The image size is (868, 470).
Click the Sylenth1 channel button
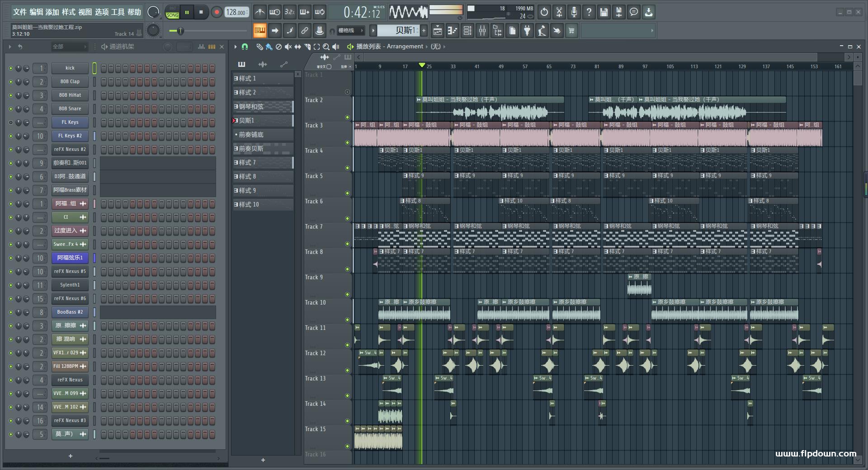pyautogui.click(x=70, y=285)
